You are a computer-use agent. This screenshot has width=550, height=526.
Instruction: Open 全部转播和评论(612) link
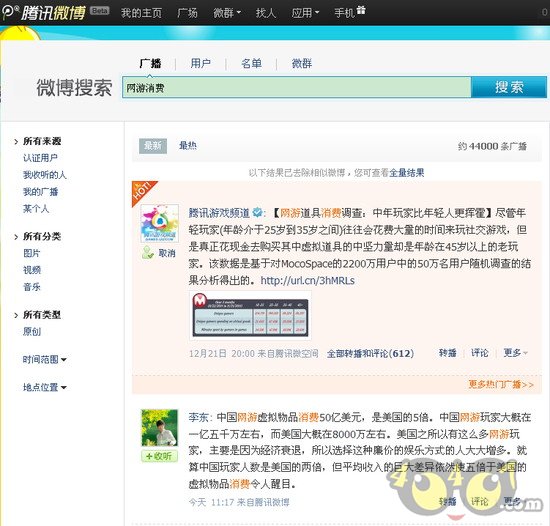pyautogui.click(x=370, y=353)
